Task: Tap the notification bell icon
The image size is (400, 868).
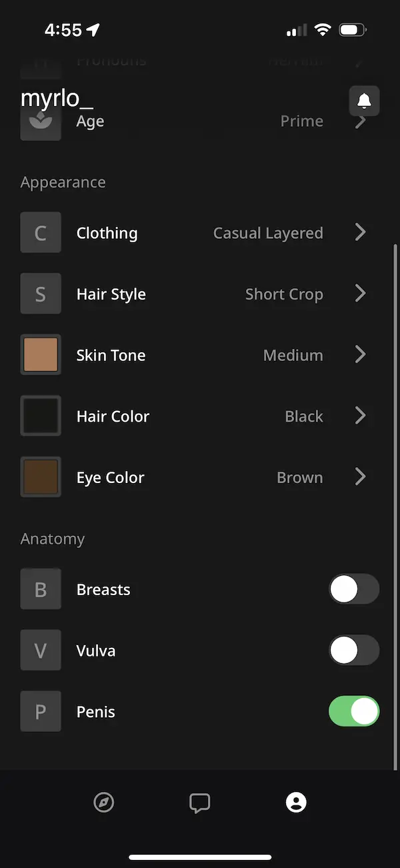Action: coord(364,101)
